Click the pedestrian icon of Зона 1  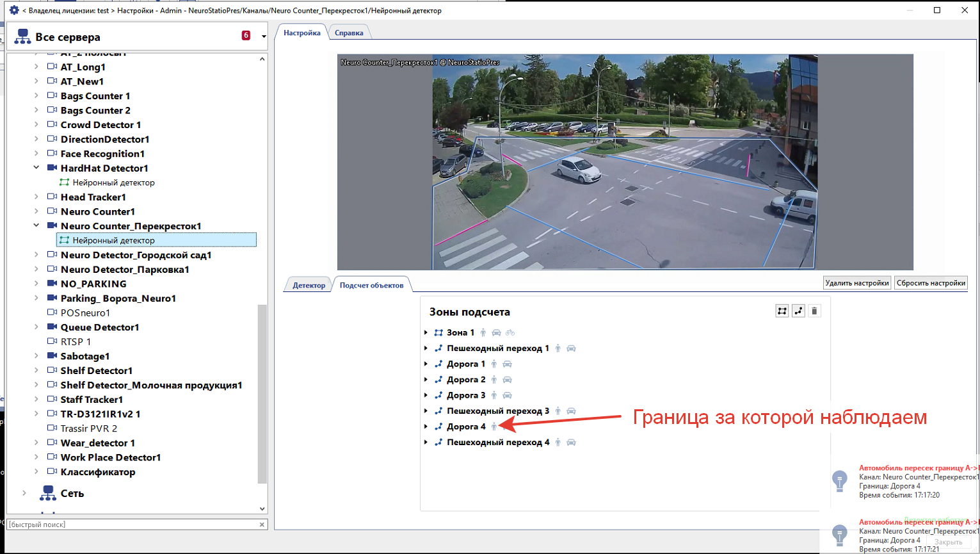(483, 333)
